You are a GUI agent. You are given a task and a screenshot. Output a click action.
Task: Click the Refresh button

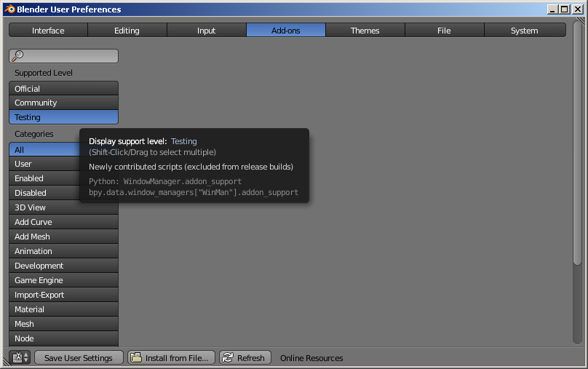coord(245,358)
